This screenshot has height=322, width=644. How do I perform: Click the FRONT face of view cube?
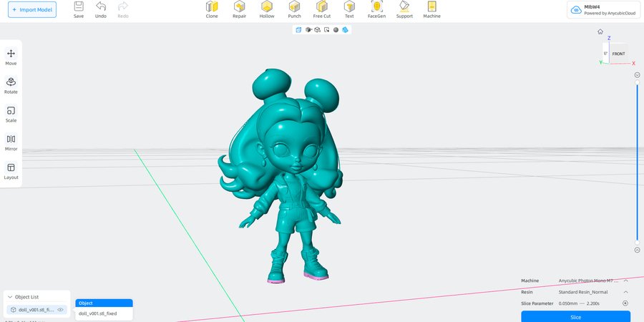pos(618,54)
